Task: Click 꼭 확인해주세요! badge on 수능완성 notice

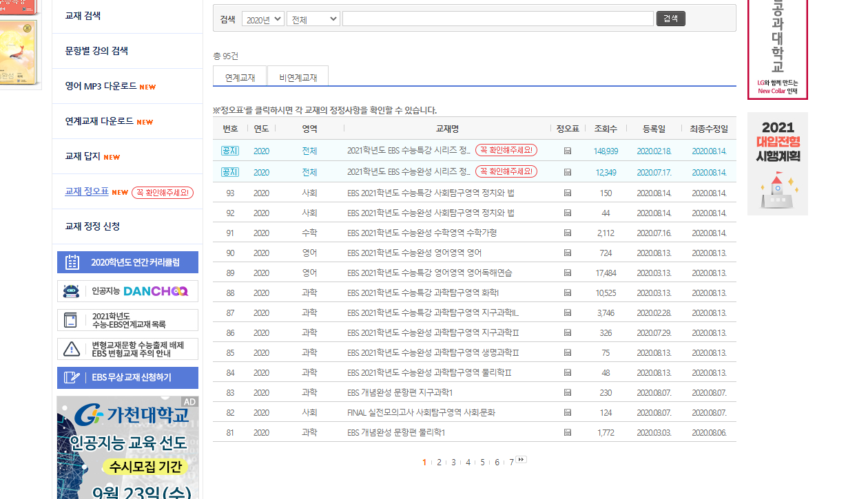Action: click(x=506, y=171)
